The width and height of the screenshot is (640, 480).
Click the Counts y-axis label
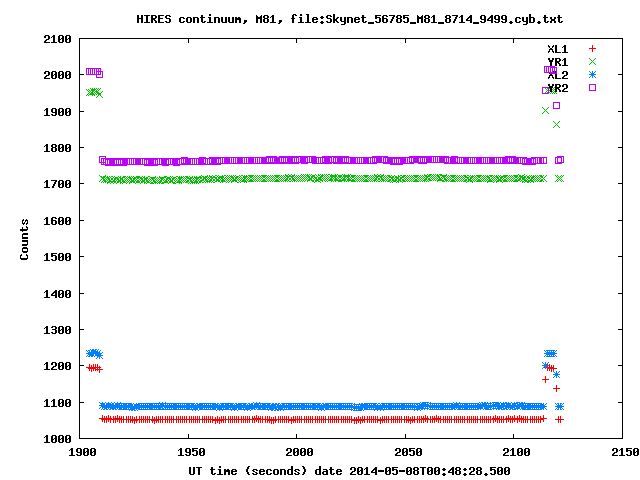point(24,239)
